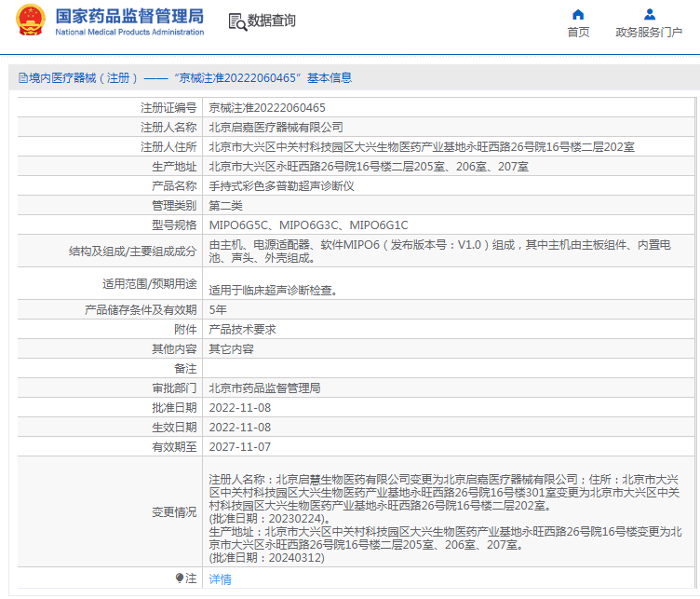Open 政务服务门户 text link

(649, 33)
